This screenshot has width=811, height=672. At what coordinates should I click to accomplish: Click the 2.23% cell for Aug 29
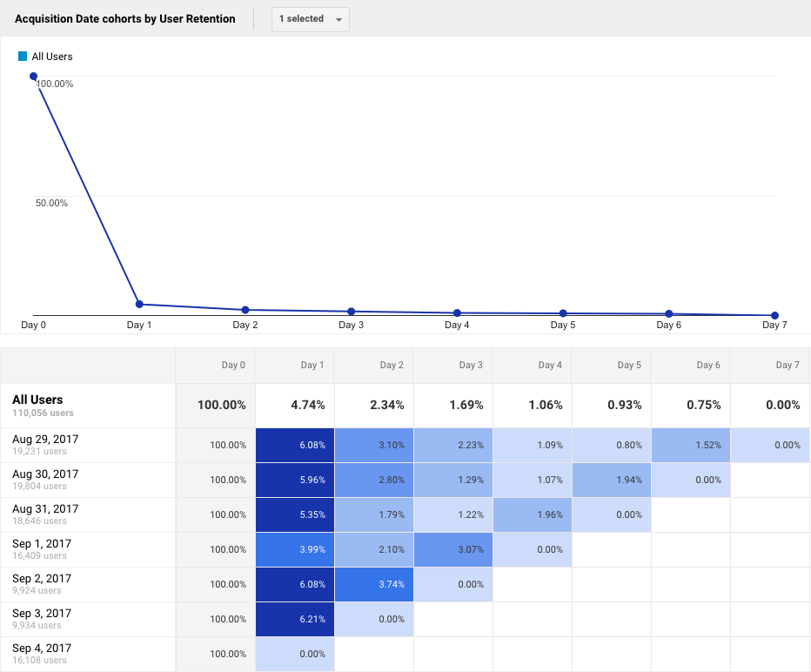click(x=453, y=445)
